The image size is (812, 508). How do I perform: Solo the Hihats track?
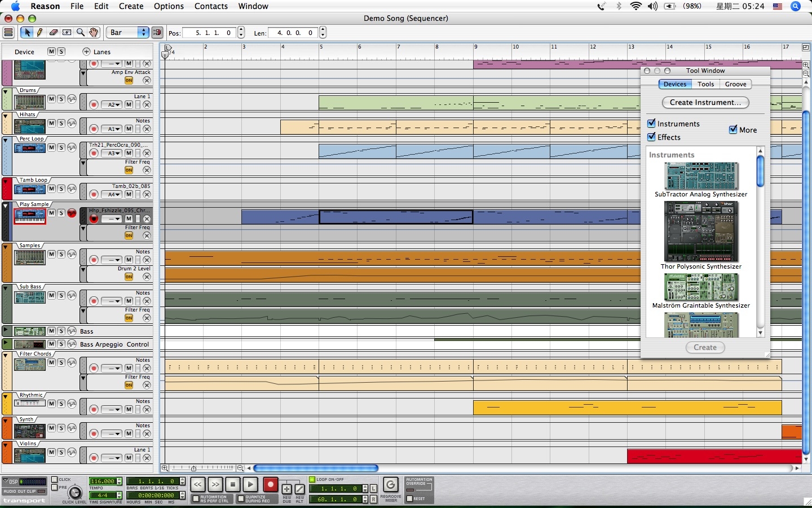61,123
